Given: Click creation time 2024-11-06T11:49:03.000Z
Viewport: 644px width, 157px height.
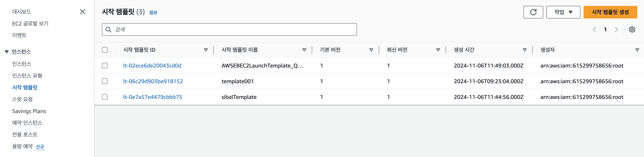Looking at the screenshot, I should tap(489, 66).
